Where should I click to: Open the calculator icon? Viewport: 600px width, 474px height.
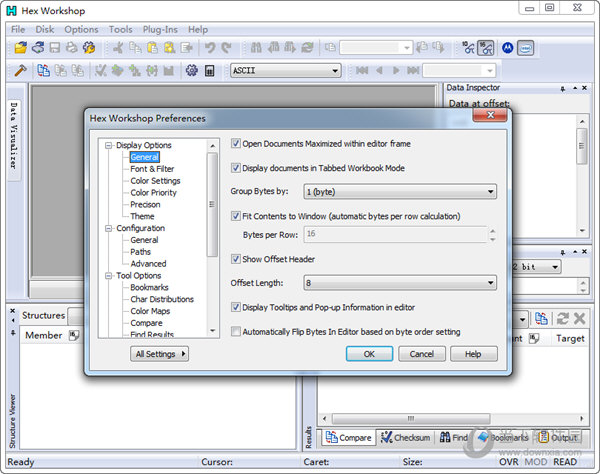pos(209,71)
